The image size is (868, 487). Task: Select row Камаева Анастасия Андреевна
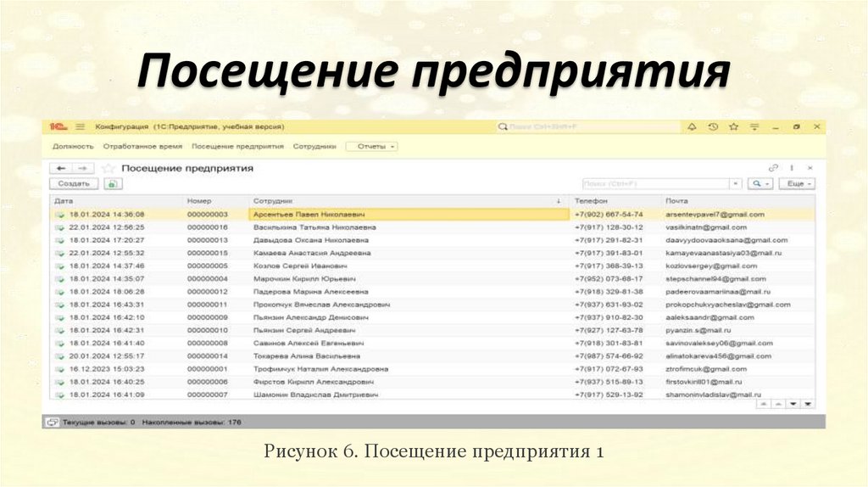tap(432, 253)
